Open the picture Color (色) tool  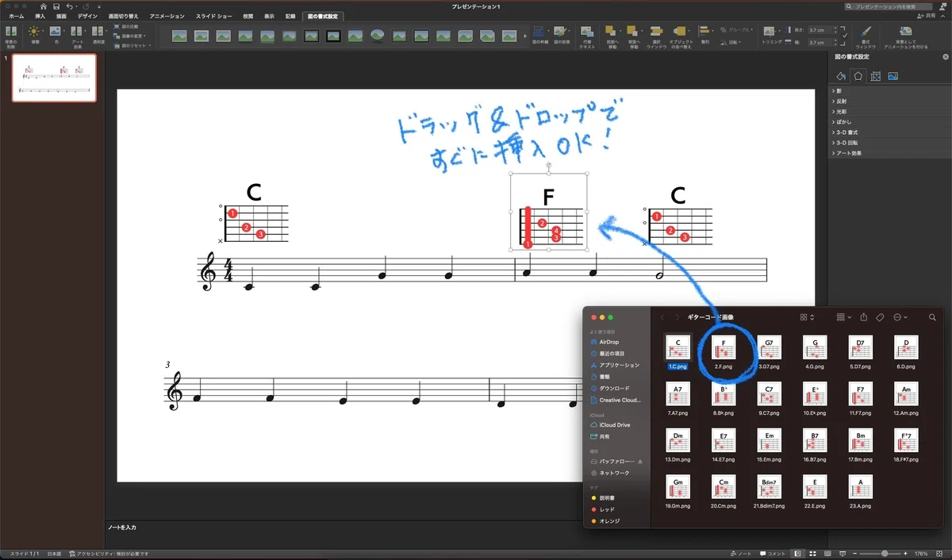(55, 31)
